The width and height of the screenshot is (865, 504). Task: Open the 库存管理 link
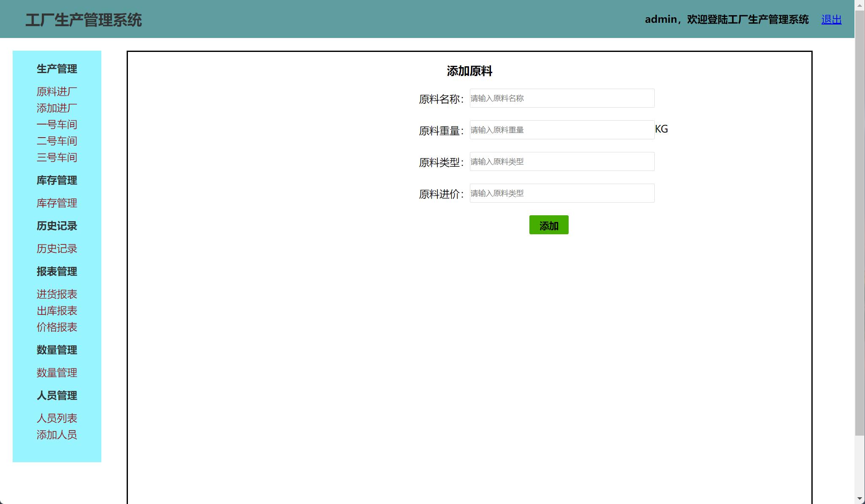57,203
